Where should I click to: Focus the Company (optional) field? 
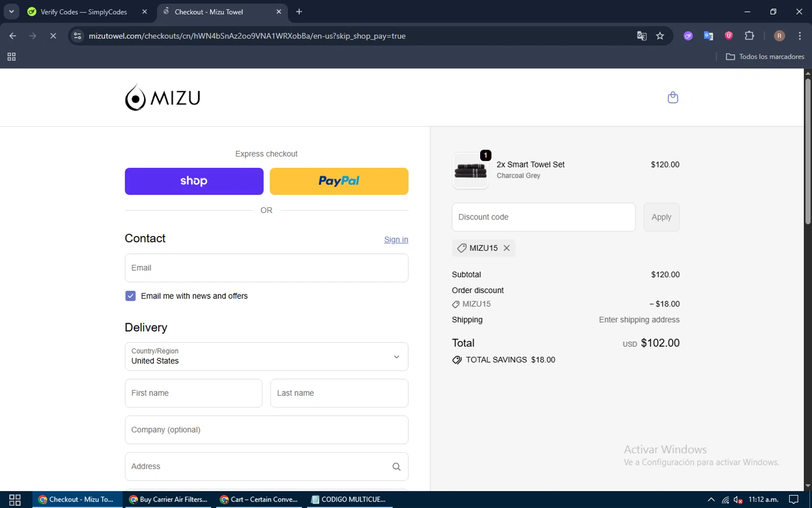pos(266,430)
